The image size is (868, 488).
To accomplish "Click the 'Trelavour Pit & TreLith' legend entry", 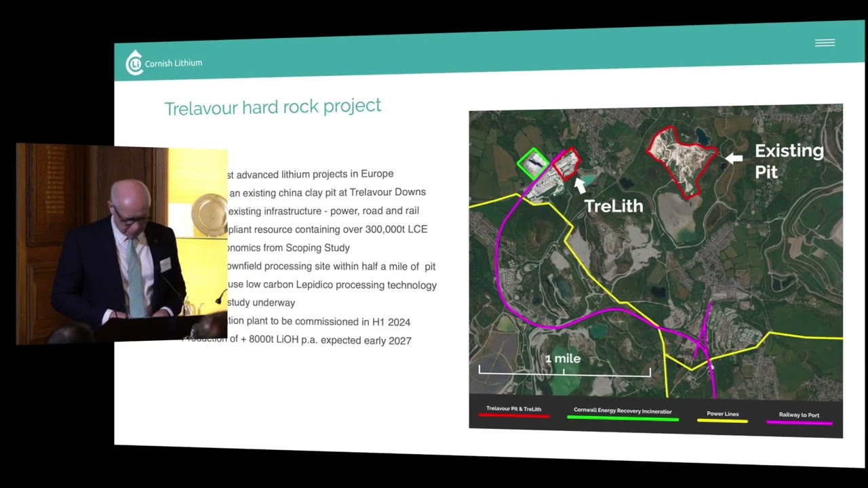I will (513, 409).
